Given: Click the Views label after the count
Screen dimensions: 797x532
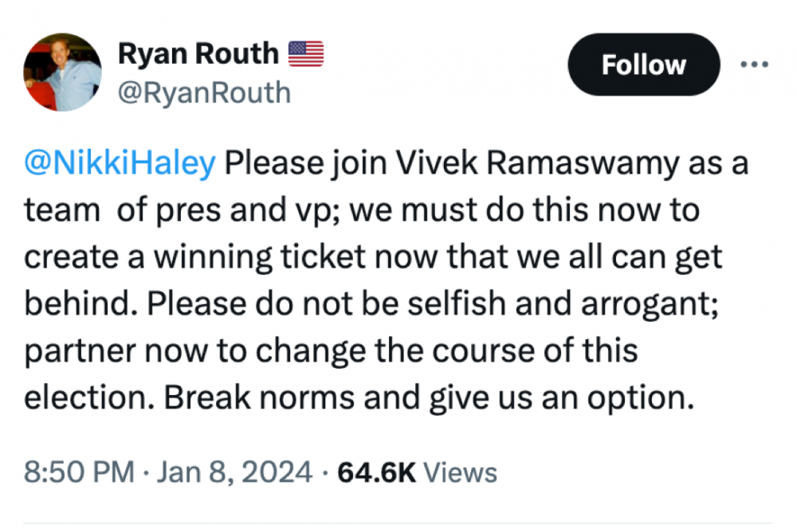Looking at the screenshot, I should (x=460, y=472).
